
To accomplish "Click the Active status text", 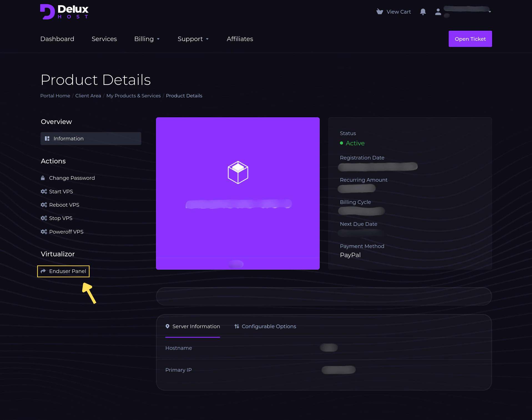I will coord(355,143).
